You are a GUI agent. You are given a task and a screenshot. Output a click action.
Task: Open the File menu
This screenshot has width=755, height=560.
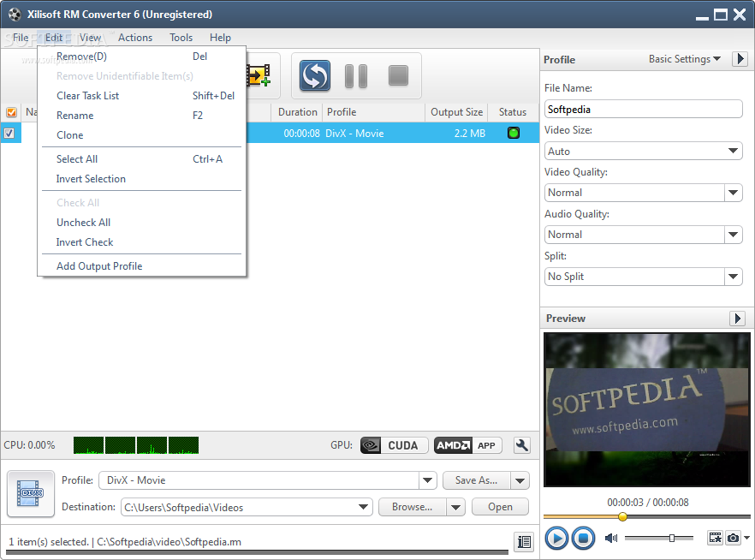tap(21, 38)
